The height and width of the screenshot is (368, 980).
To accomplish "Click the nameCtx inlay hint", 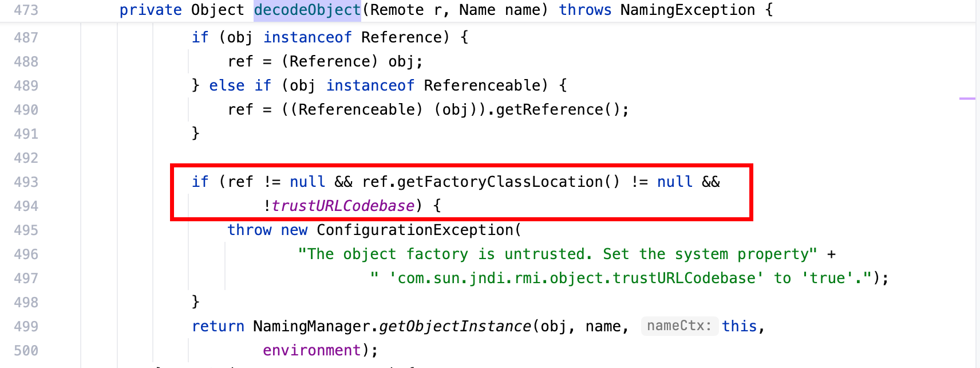I will point(679,326).
